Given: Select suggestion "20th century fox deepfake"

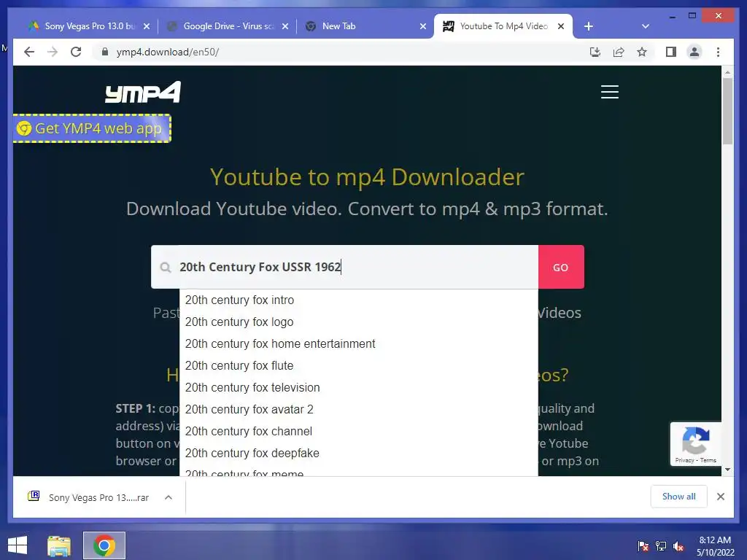Looking at the screenshot, I should (x=359, y=454).
